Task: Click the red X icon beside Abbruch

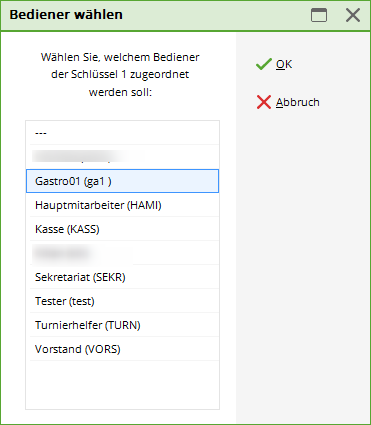Action: coord(264,102)
